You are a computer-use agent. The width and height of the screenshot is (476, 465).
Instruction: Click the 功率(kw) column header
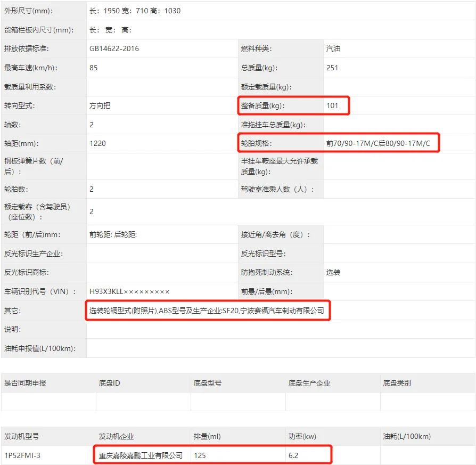click(x=302, y=436)
